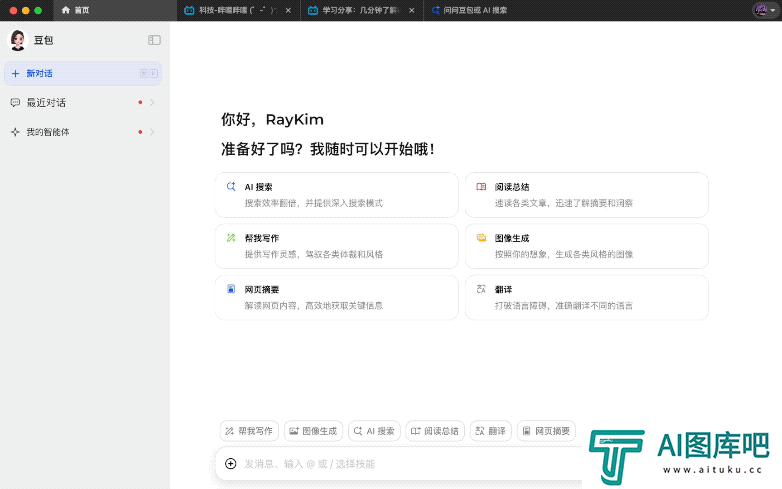Image resolution: width=782 pixels, height=489 pixels.
Task: Expand the 最近对话 chevron
Action: pos(152,103)
